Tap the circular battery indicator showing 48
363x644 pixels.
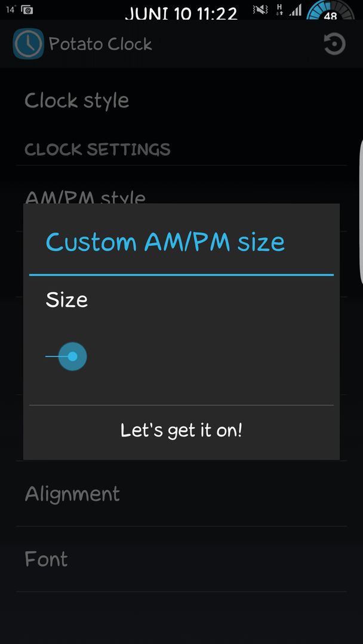point(331,11)
